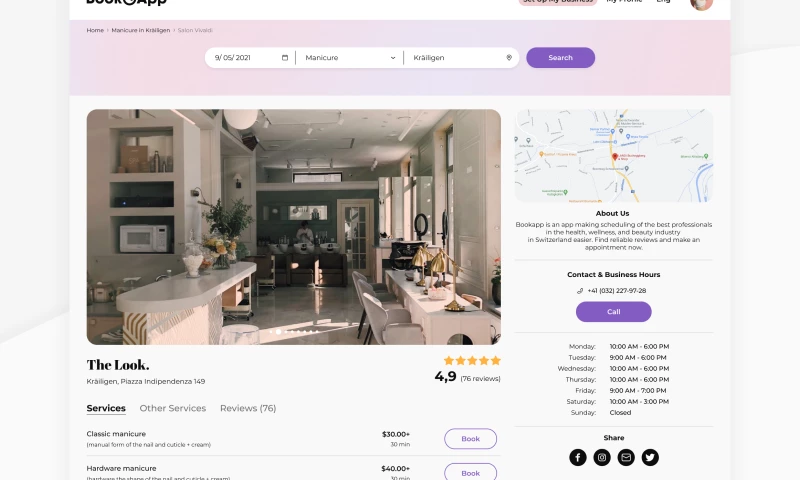Switch to the Other Services tab
Screen dimensions: 800x480
click(x=172, y=408)
